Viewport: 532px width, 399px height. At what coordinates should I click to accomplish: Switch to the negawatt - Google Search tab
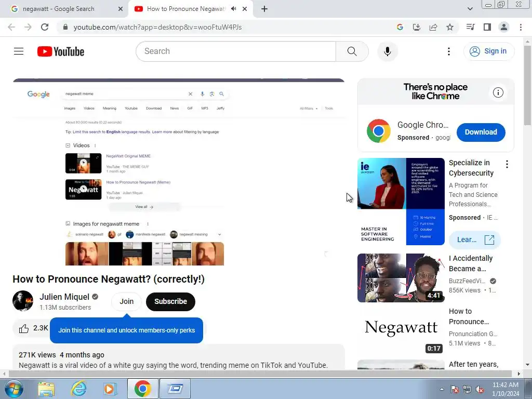[64, 9]
